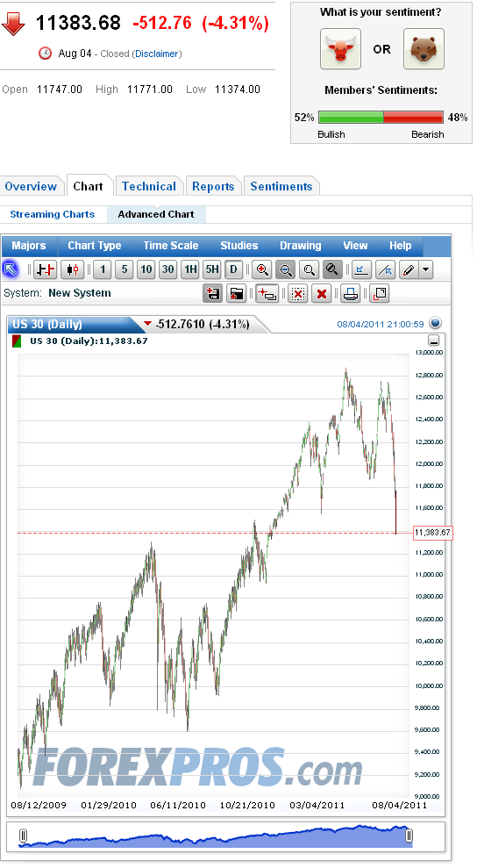The height and width of the screenshot is (868, 477).
Task: Click the bull sentiment icon
Action: click(340, 49)
